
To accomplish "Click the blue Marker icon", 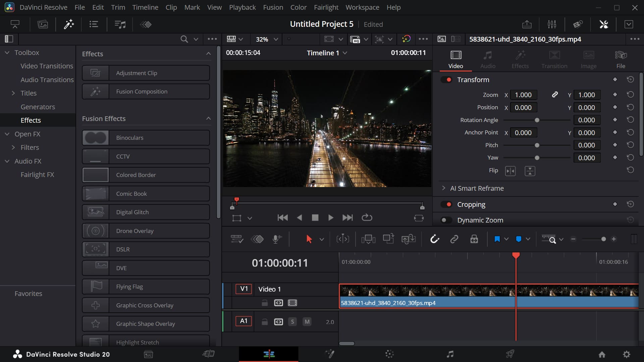I will pos(519,239).
